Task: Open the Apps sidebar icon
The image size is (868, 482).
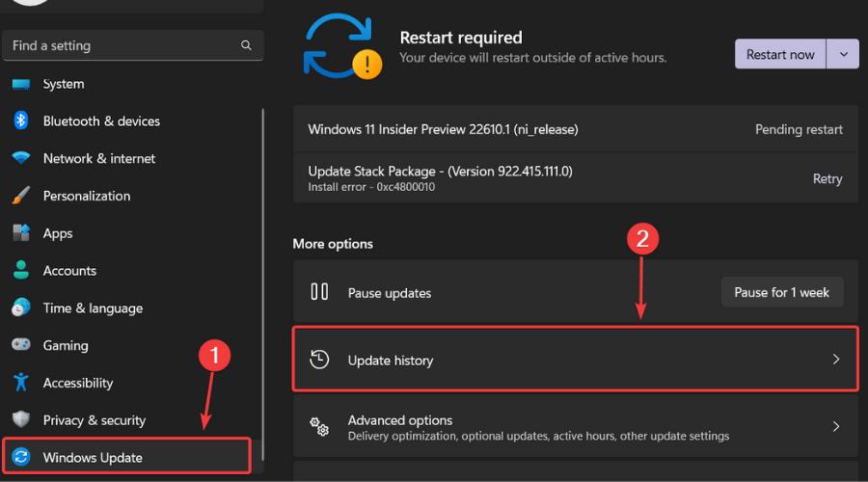Action: click(21, 233)
